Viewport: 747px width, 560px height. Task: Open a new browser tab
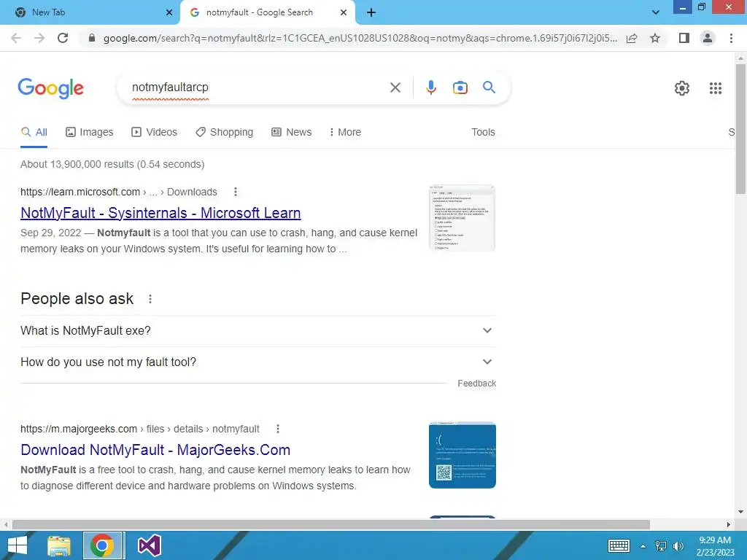[x=371, y=13]
